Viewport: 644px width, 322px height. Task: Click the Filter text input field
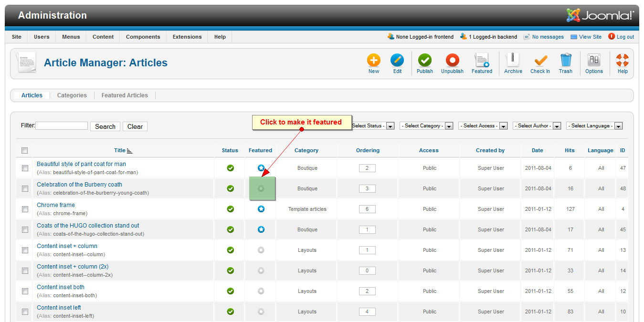pos(62,126)
